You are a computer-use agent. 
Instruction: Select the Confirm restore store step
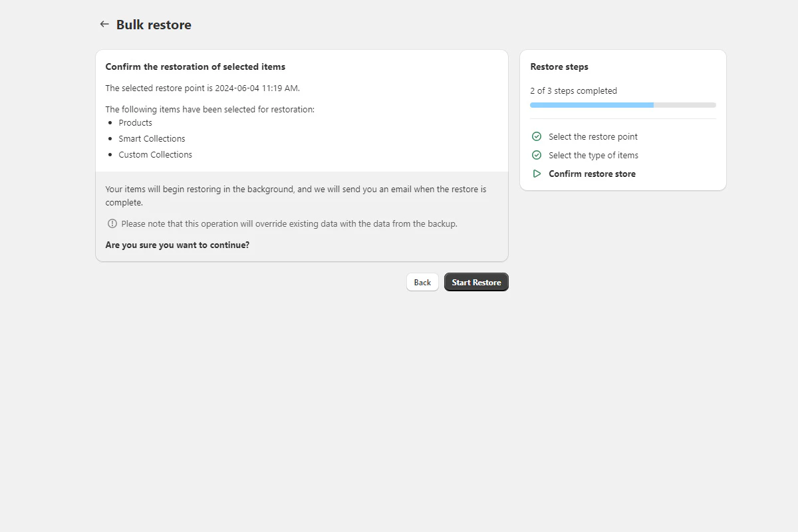(593, 173)
